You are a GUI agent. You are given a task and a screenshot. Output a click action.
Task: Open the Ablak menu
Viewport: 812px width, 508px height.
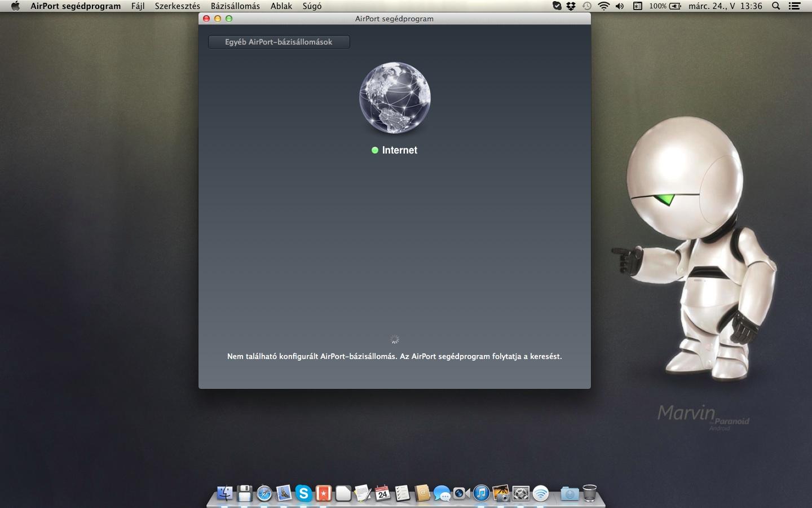click(281, 6)
